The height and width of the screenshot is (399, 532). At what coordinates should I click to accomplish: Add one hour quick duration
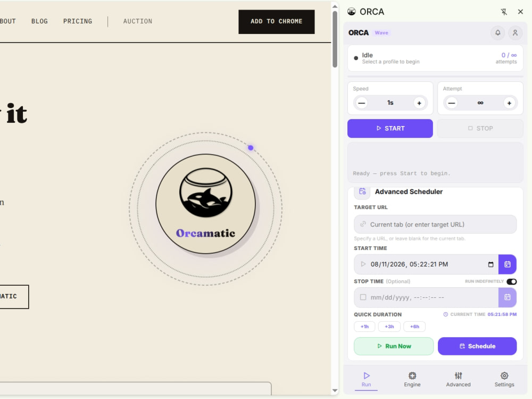tap(364, 327)
